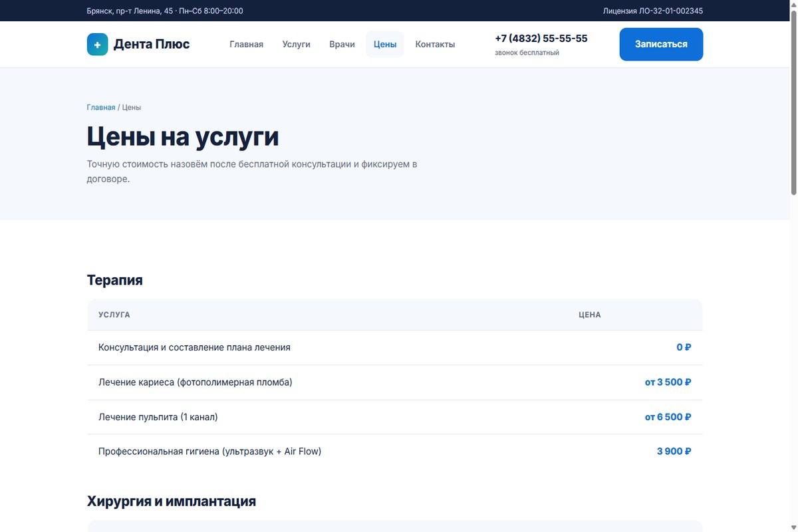The image size is (798, 532).
Task: Call the +7 (4832) 55-55-55 phone number
Action: pos(541,39)
